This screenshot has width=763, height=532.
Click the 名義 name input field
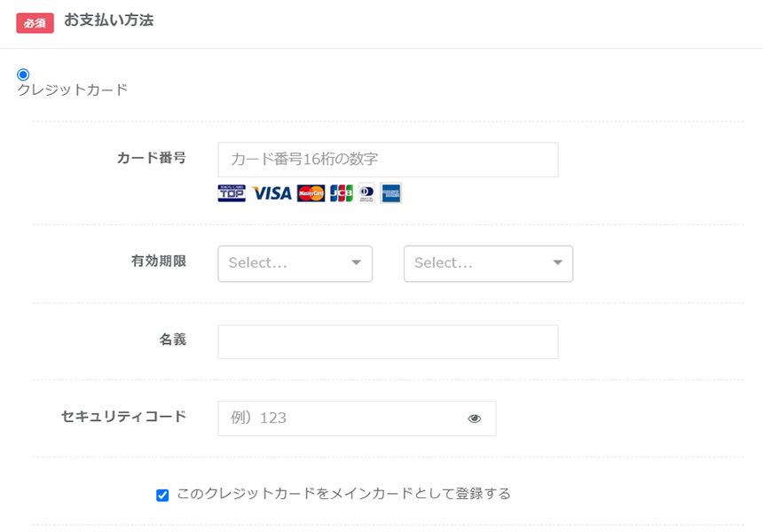coord(388,342)
